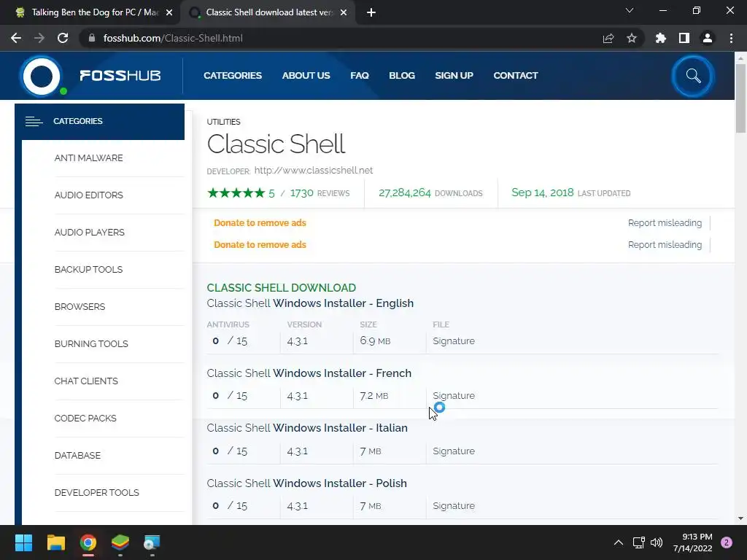Screen dimensions: 747x560
Task: Open the notification count badge
Action: (727, 542)
